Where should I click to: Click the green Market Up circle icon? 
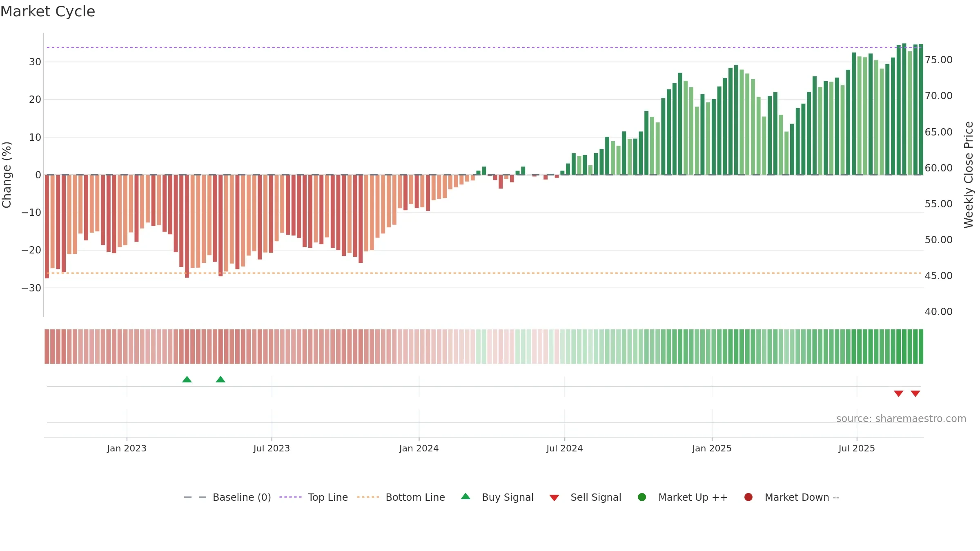[642, 497]
